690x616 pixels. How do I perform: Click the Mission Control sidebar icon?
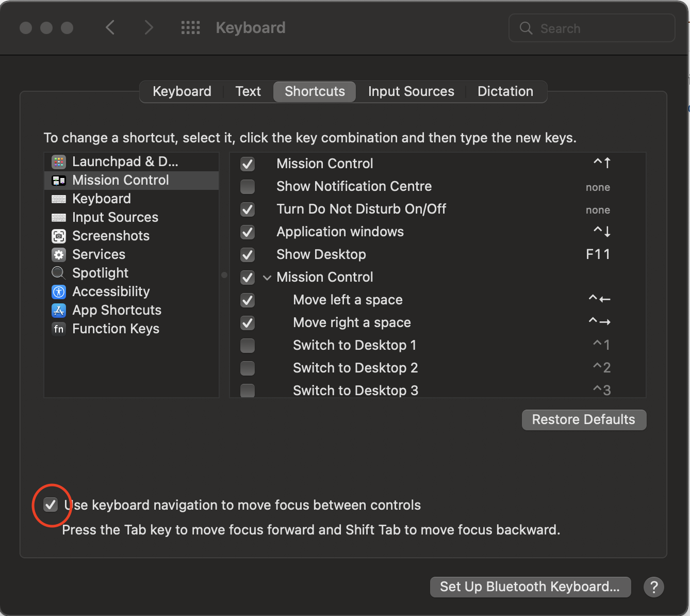pos(59,181)
